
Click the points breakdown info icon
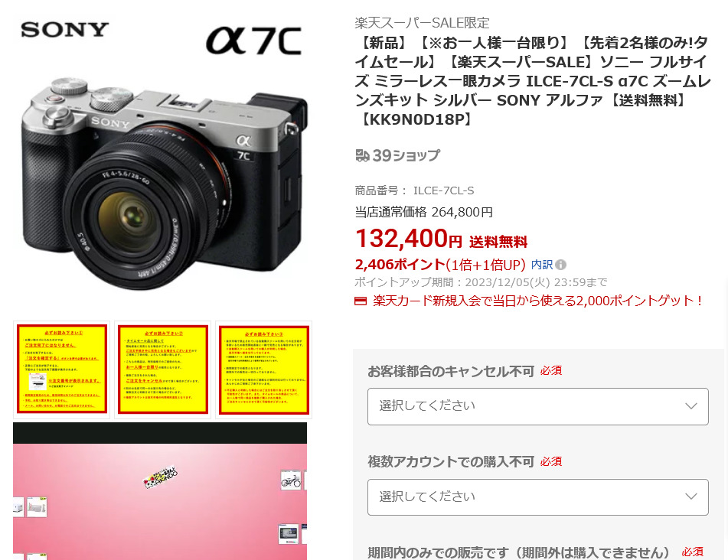[561, 265]
